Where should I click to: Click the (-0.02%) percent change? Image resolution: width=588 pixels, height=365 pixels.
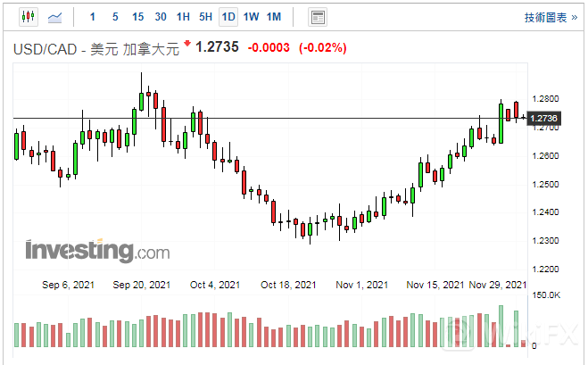point(322,47)
